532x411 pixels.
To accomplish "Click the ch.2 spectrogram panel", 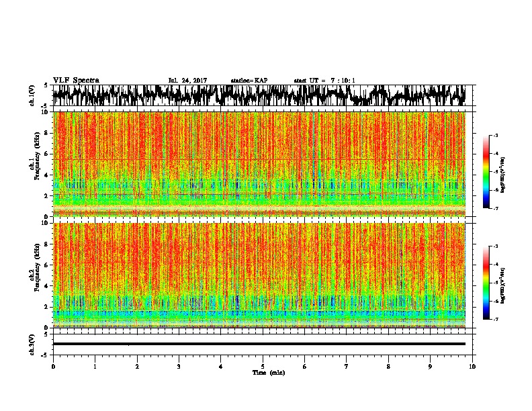I will coord(259,275).
